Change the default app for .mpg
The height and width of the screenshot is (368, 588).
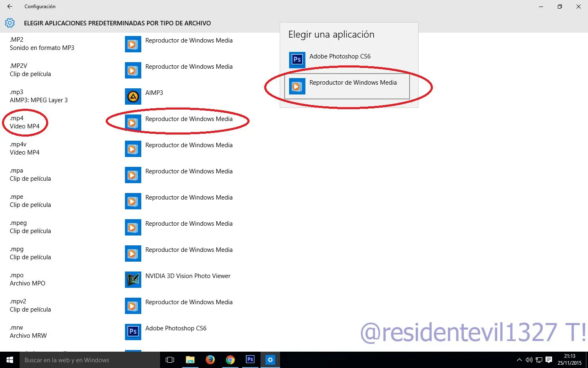179,254
